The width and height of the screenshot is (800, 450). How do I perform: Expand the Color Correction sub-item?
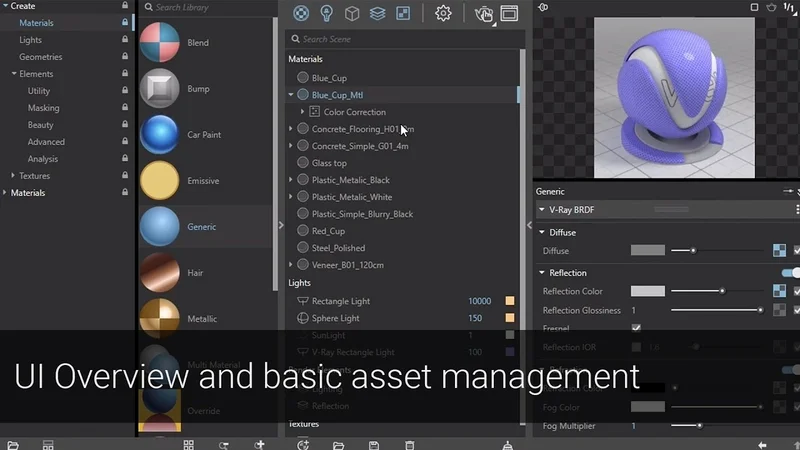pos(302,112)
